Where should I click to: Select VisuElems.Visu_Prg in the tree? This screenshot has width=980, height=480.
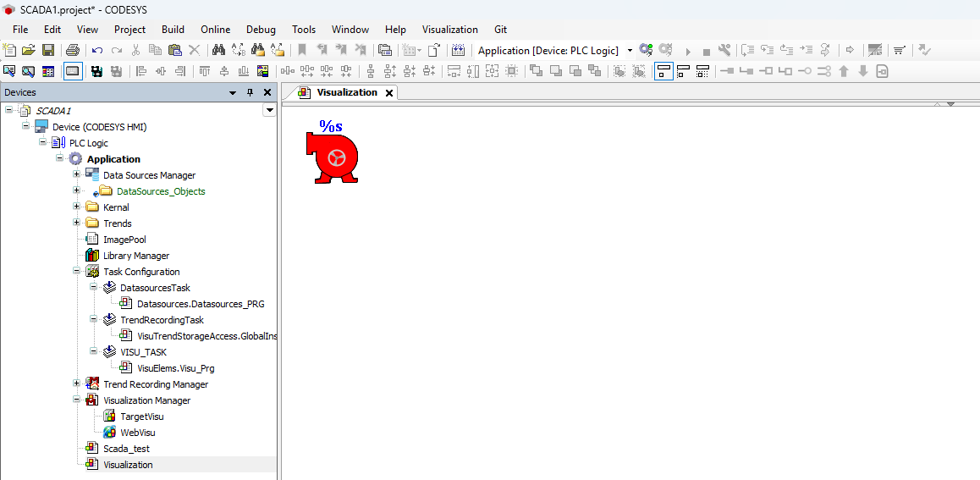tap(176, 368)
